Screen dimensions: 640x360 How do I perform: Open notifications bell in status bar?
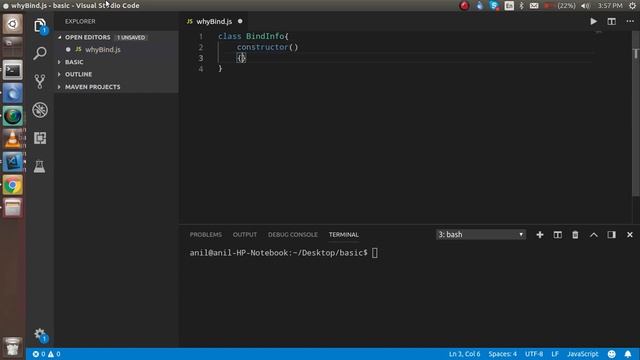tap(628, 354)
